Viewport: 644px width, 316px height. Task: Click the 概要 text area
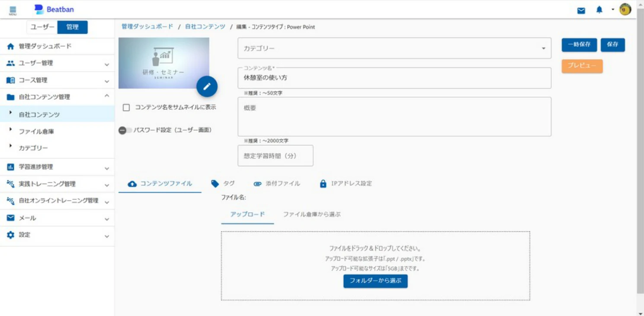394,117
